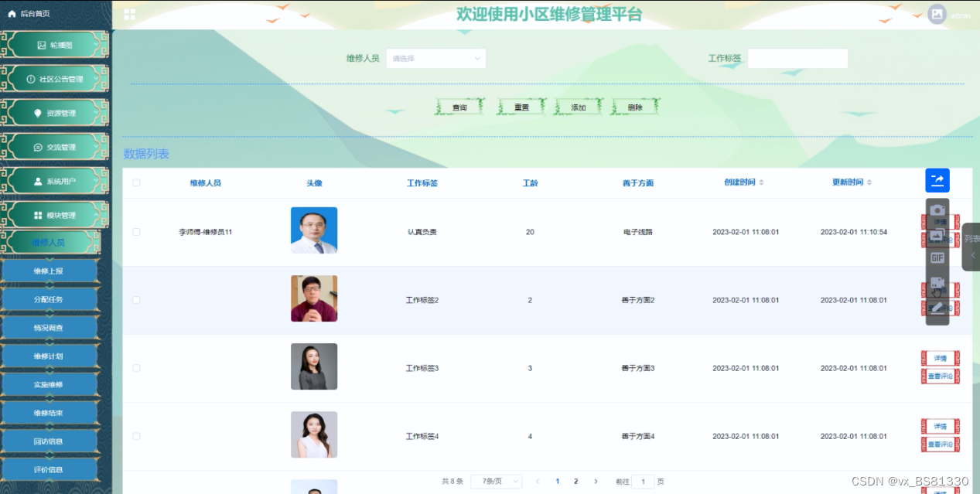Go to previous page with left arrow

(538, 481)
